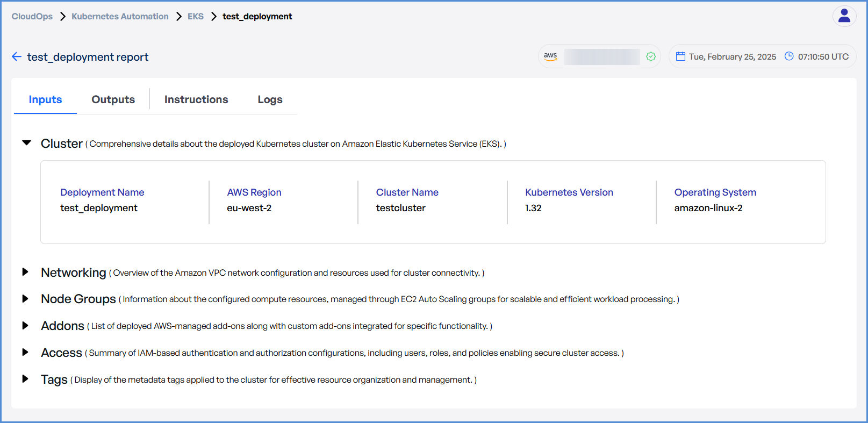Click the calendar date icon
This screenshot has width=868, height=423.
[x=680, y=56]
